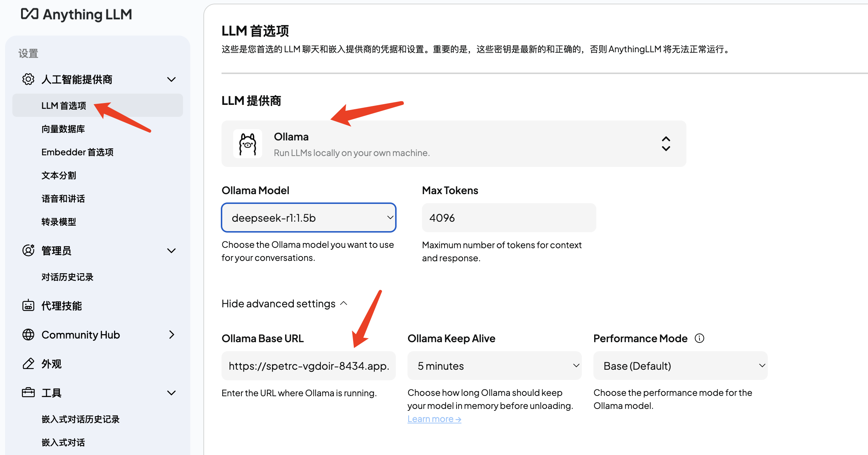Image resolution: width=868 pixels, height=455 pixels.
Task: Collapse the 人工智能提供商 section chevron
Action: point(171,79)
